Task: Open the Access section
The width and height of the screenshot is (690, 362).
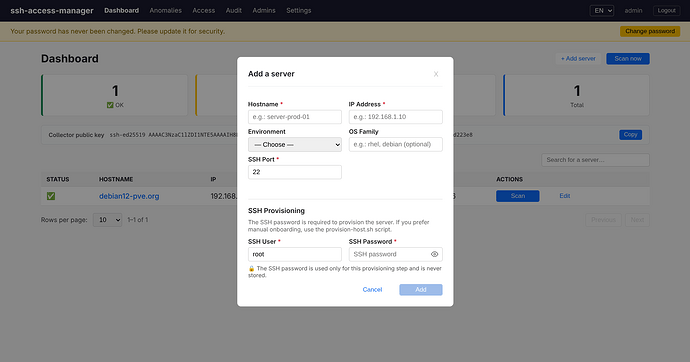Action: [204, 11]
